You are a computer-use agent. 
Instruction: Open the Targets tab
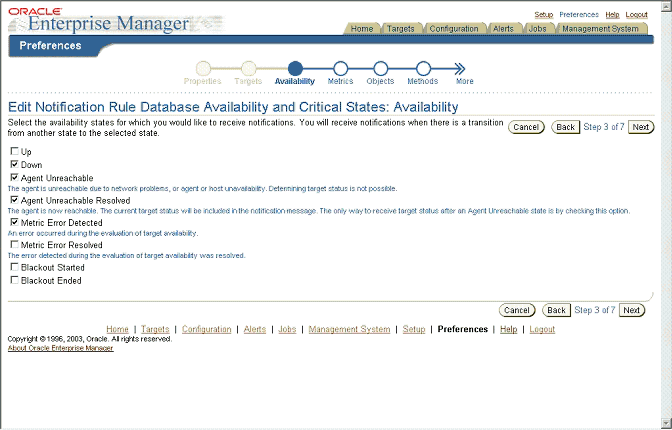[401, 29]
